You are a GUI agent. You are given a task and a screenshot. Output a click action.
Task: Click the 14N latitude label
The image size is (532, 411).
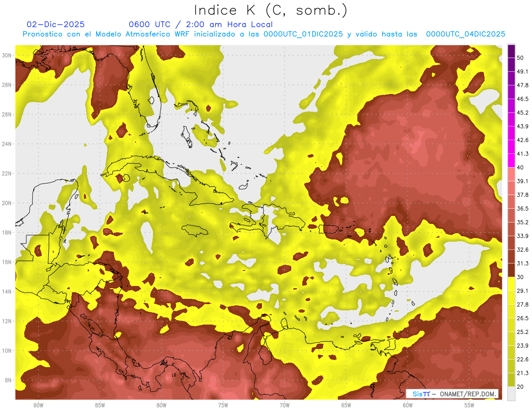[x=7, y=292]
